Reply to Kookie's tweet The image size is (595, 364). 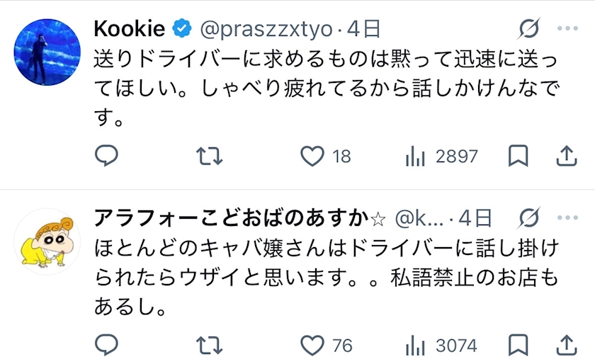[106, 156]
